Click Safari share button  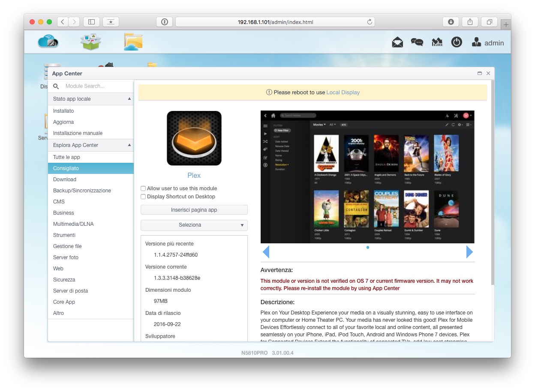click(470, 22)
